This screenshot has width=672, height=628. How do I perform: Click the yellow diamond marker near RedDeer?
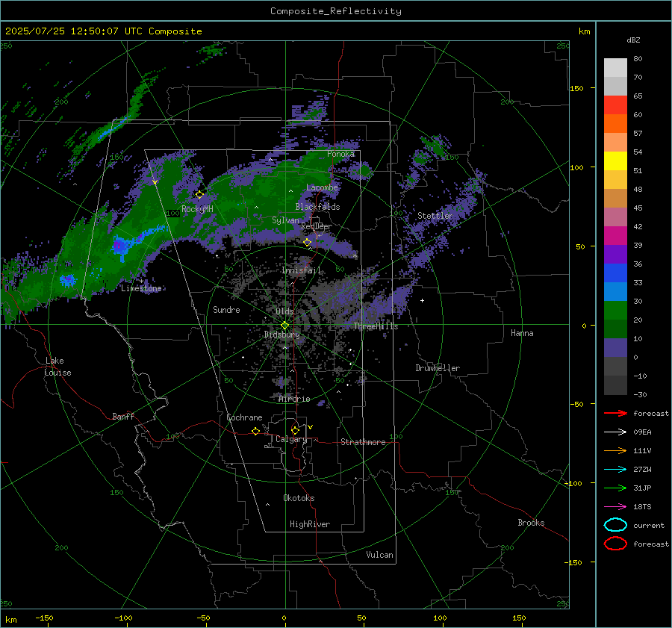coord(308,243)
